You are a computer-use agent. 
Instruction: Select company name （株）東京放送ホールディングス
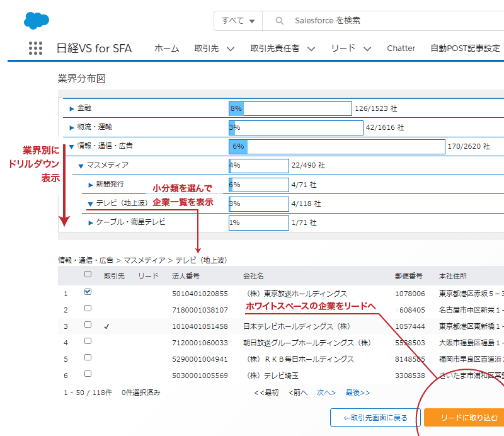click(295, 294)
